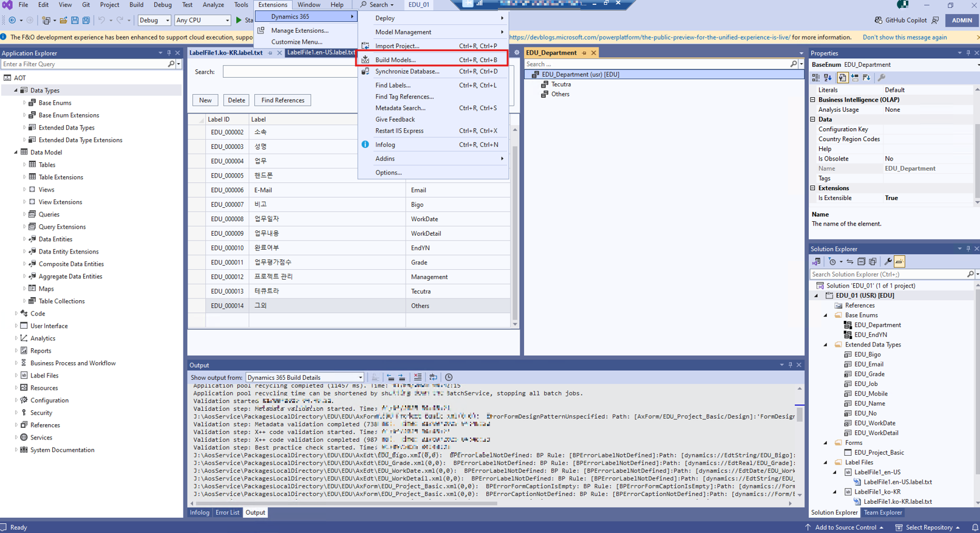Click GitHub Copilot icon in title area
This screenshot has width=980, height=533.
click(878, 20)
